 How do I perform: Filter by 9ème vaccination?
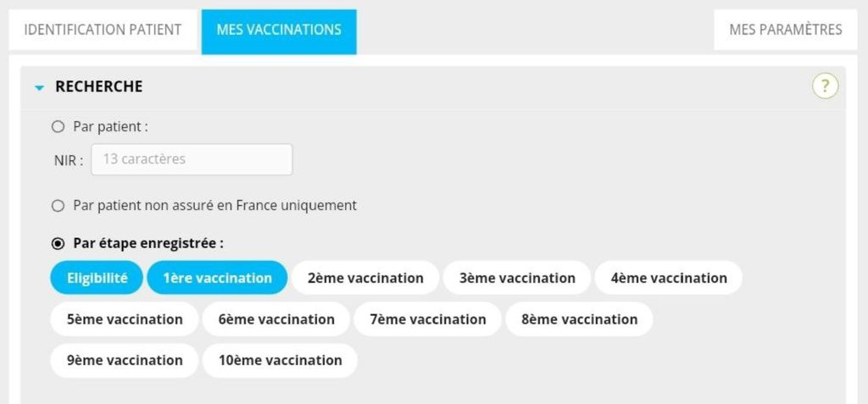125,360
